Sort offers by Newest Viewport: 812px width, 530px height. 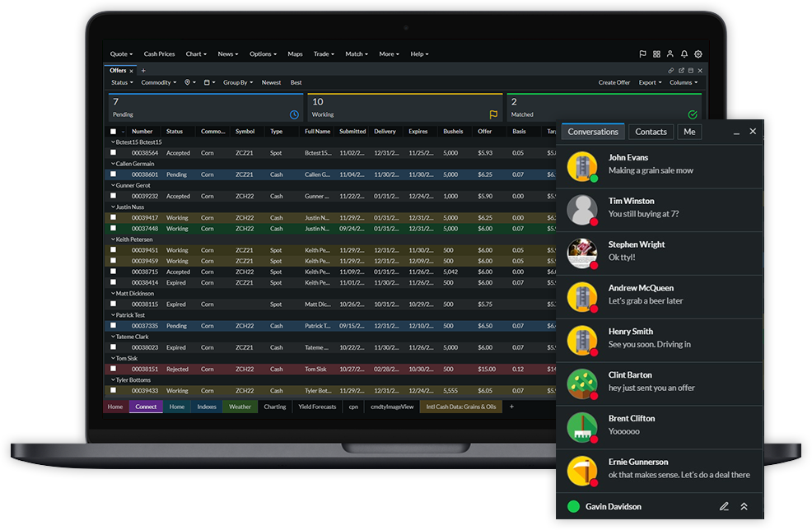[271, 82]
